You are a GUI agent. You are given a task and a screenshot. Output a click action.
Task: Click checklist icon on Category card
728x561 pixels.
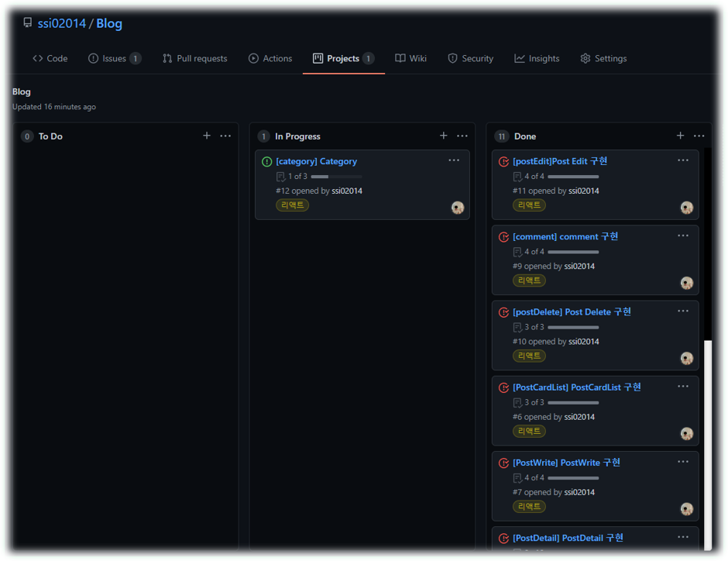coord(281,177)
